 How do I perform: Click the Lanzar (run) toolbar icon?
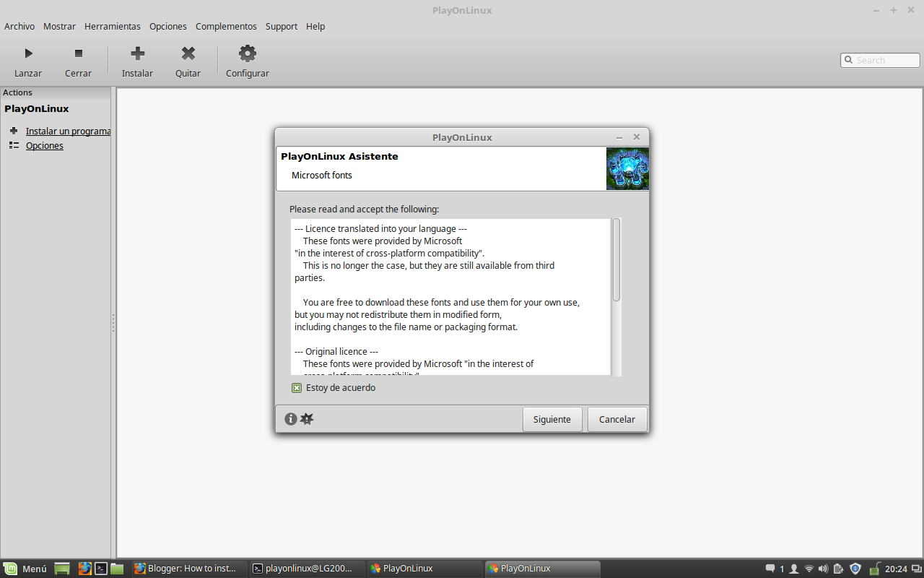click(28, 53)
